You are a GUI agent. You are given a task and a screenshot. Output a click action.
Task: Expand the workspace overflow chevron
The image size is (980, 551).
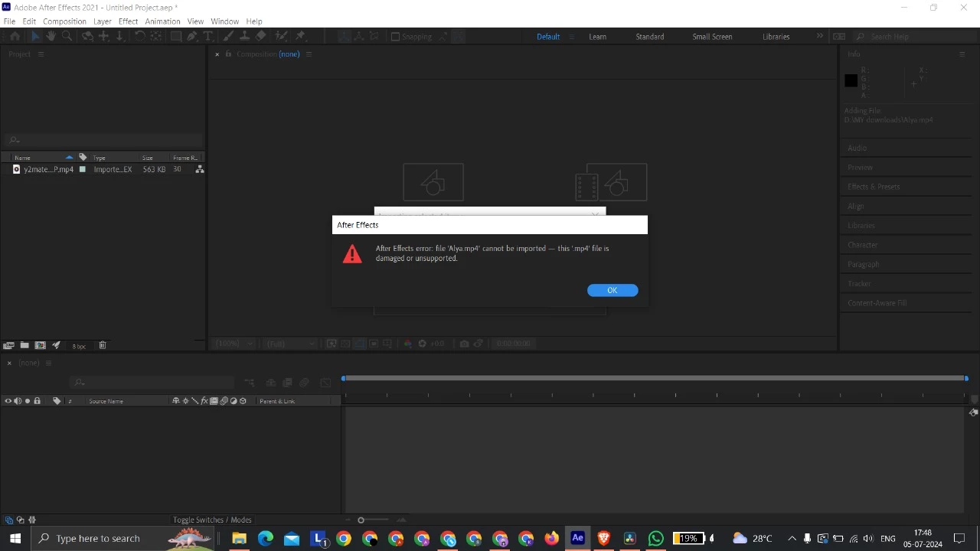pos(819,36)
